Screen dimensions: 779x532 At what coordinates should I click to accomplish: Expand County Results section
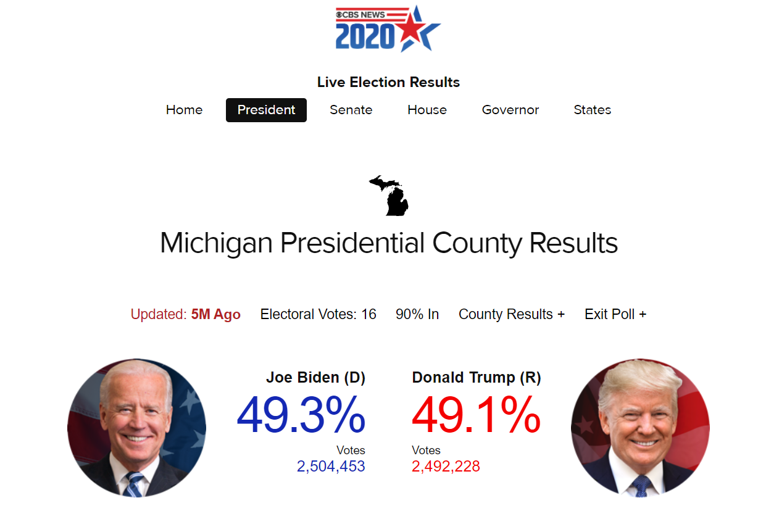click(512, 314)
